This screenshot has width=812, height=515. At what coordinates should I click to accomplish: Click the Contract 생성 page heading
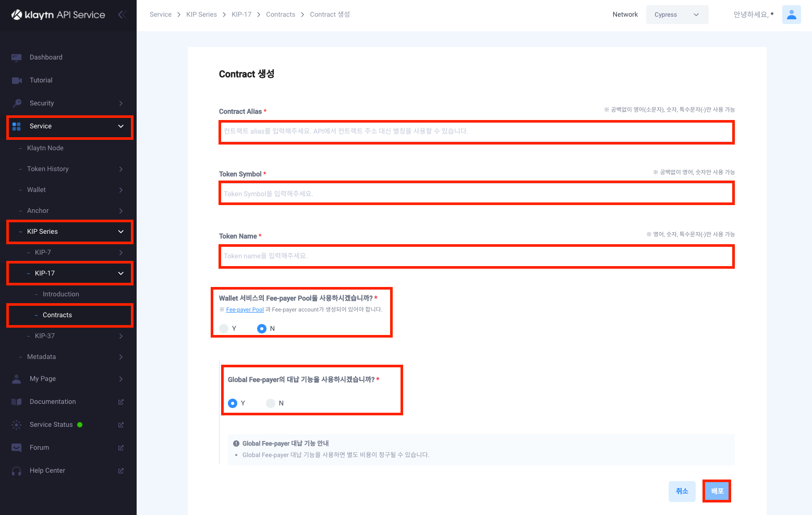[247, 74]
